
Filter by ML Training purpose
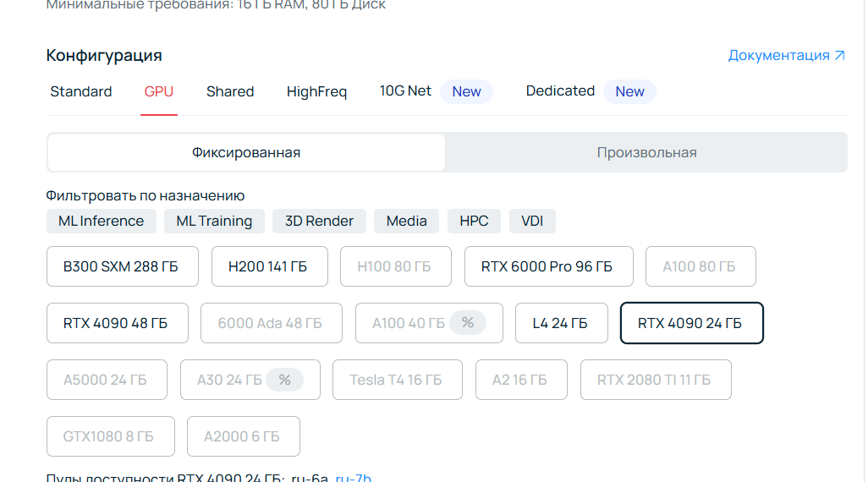tap(214, 221)
